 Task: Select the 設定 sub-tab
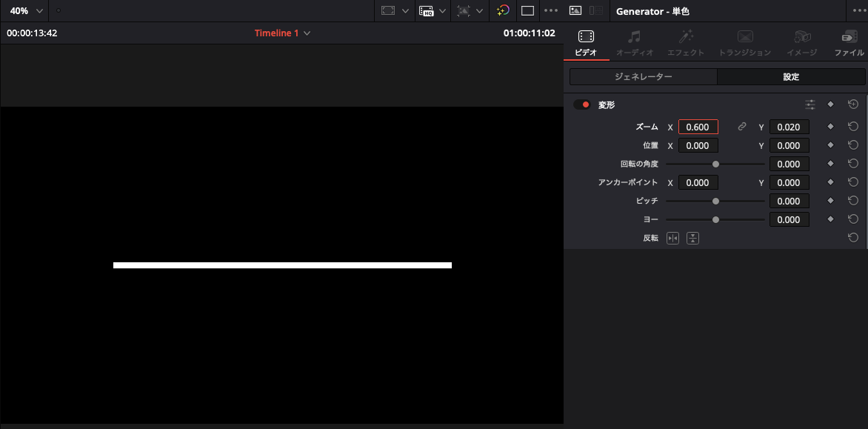pyautogui.click(x=791, y=77)
